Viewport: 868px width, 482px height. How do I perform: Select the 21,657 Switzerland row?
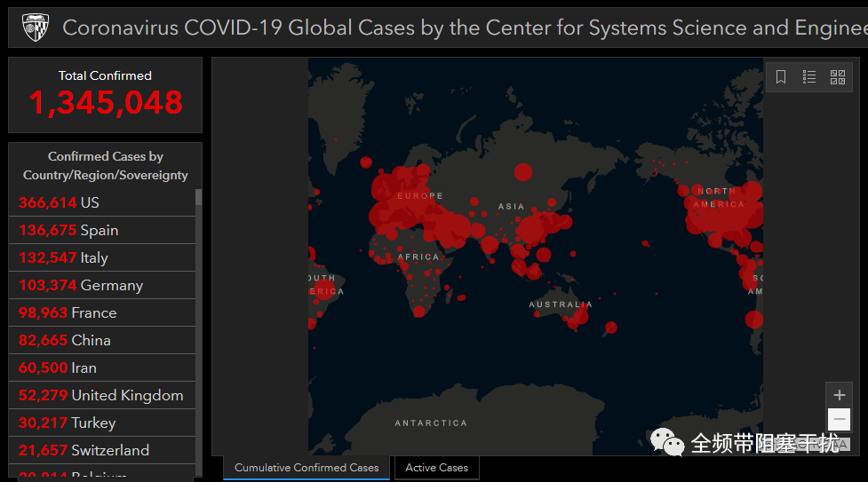click(102, 450)
